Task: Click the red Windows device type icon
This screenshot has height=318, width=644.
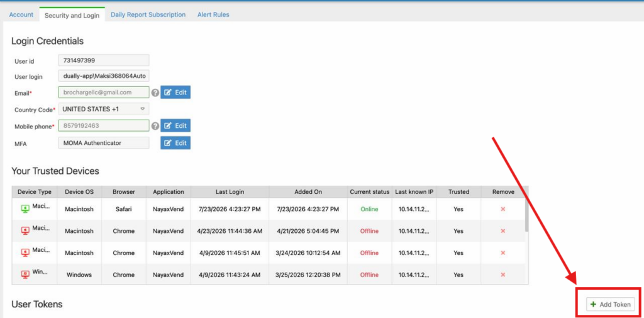Action: [x=25, y=275]
